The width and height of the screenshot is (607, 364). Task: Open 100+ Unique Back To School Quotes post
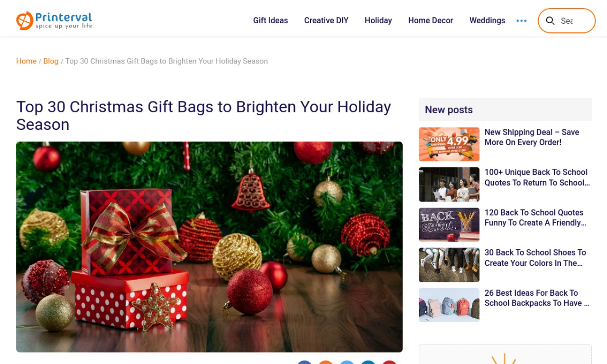[537, 177]
